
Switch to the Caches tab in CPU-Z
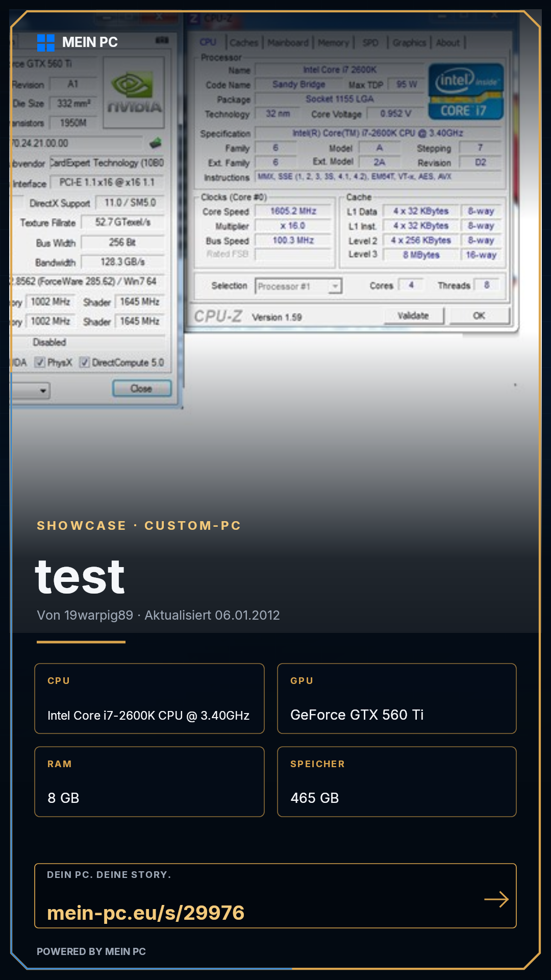coord(244,43)
